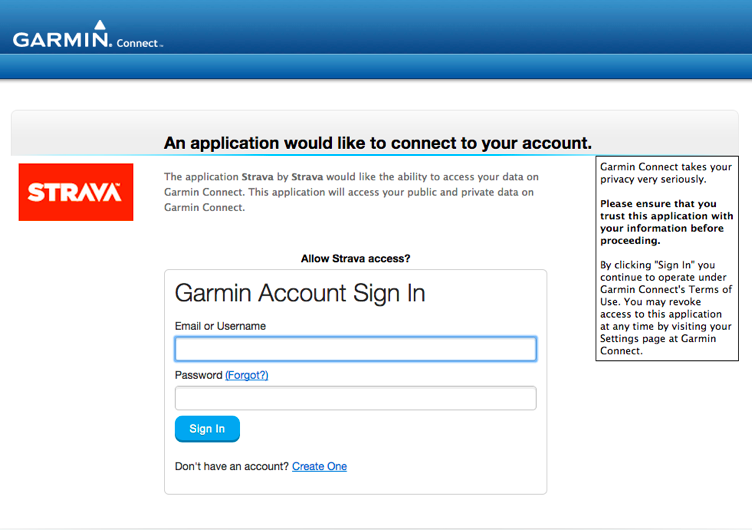Image resolution: width=752 pixels, height=530 pixels.
Task: Click the 'By clicking "Sign In"' terms paragraph
Action: tap(666, 307)
